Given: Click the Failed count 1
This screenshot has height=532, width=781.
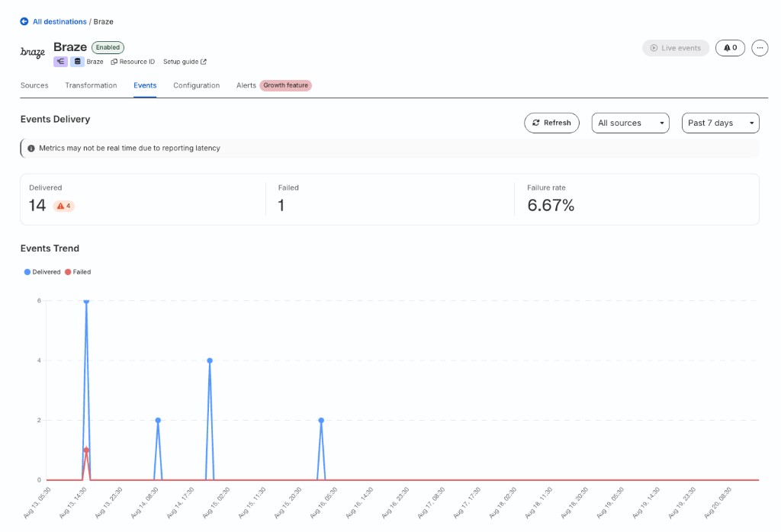Looking at the screenshot, I should (281, 205).
